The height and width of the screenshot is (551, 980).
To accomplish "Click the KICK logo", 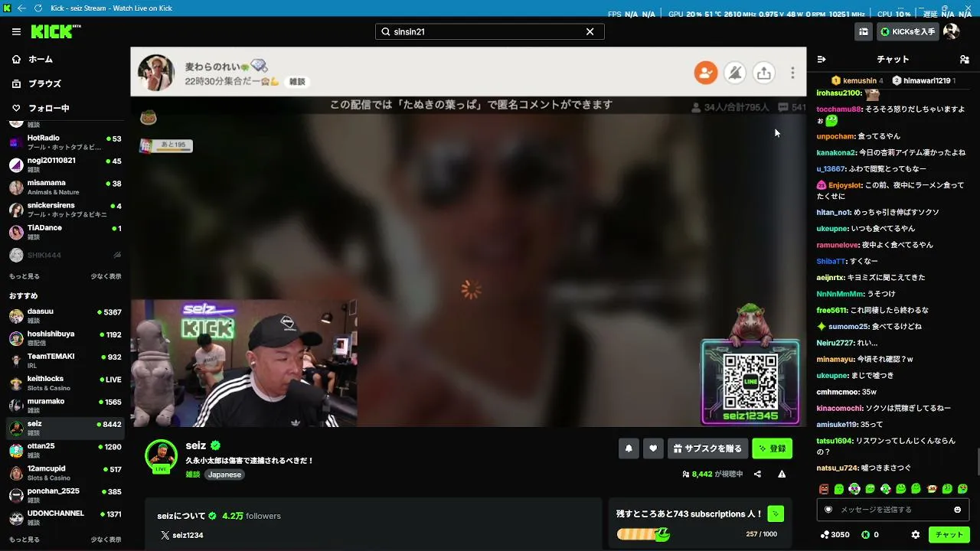I will pyautogui.click(x=56, y=31).
